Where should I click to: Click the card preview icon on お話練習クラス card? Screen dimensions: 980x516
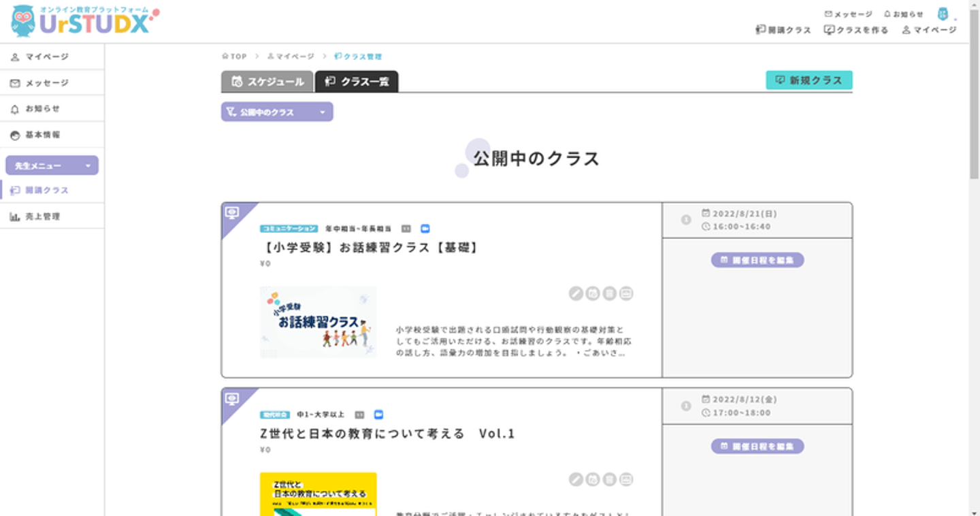(627, 293)
